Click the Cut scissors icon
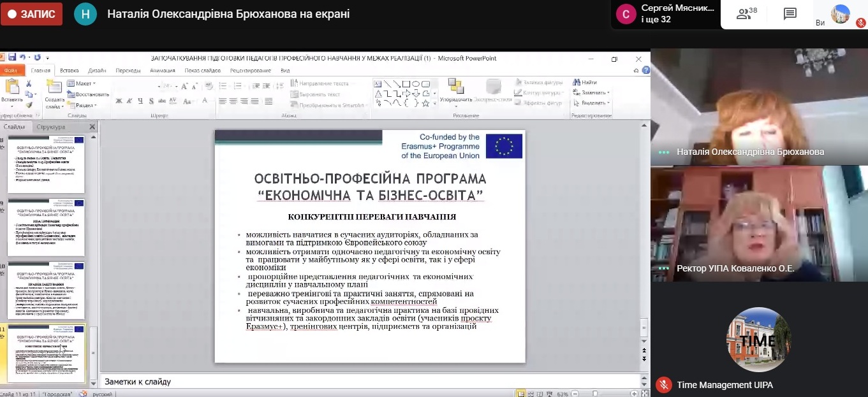Image resolution: width=868 pixels, height=397 pixels. (29, 83)
